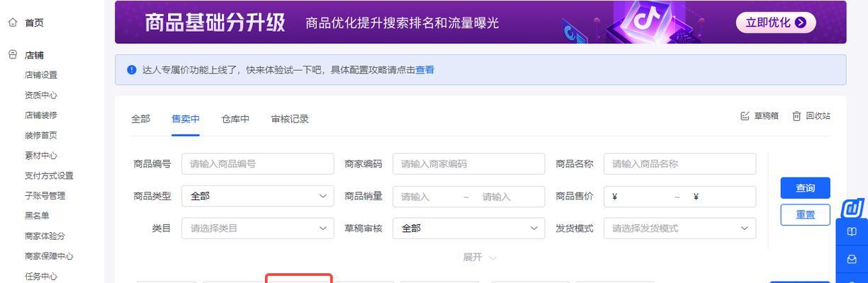Viewport: 868px width, 283px height.
Task: Open 黑名单 in sidebar
Action: pos(37,215)
